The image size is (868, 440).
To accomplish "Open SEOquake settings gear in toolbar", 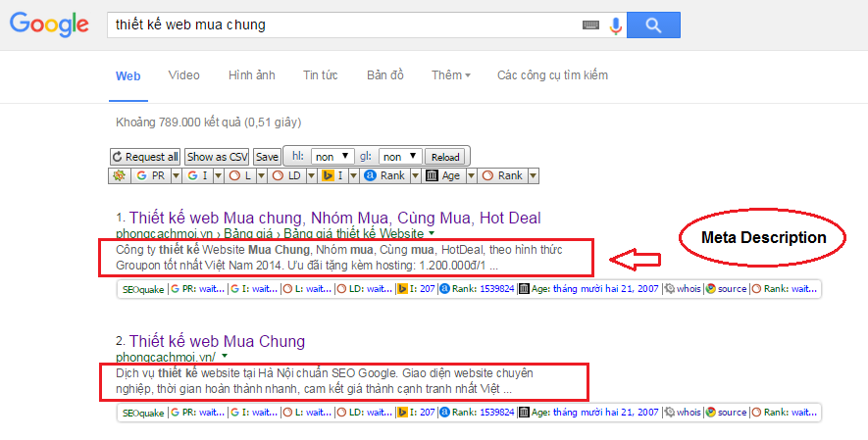I will 119,175.
